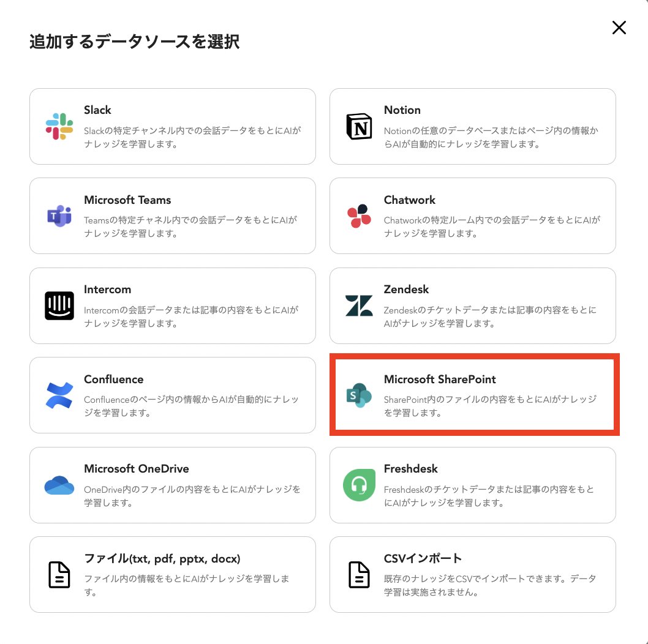This screenshot has width=648, height=644.
Task: Click the Slack logo icon
Action: pyautogui.click(x=59, y=126)
